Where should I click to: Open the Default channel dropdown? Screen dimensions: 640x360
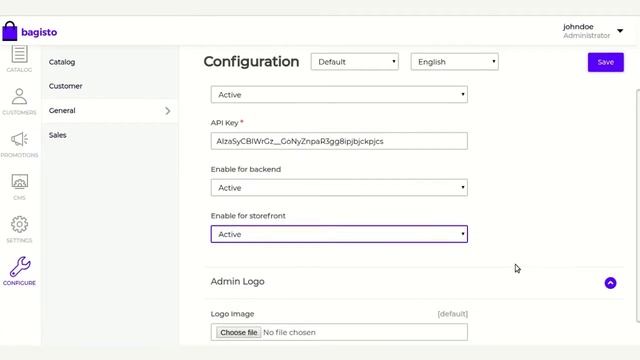354,62
